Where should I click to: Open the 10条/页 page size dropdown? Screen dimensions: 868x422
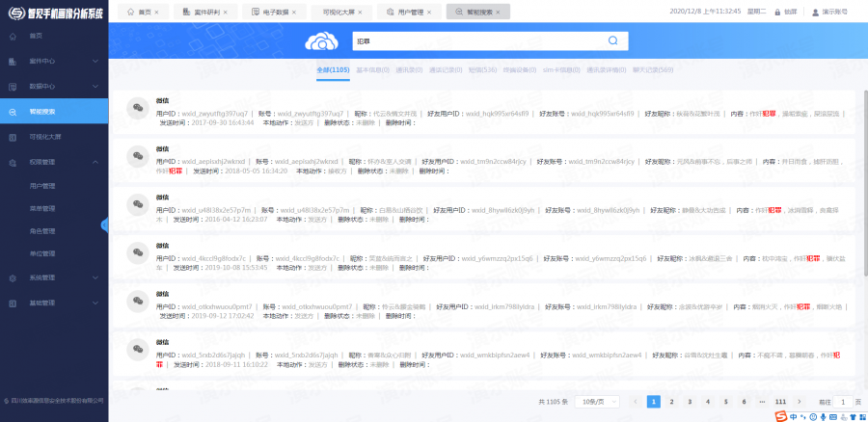click(x=597, y=402)
